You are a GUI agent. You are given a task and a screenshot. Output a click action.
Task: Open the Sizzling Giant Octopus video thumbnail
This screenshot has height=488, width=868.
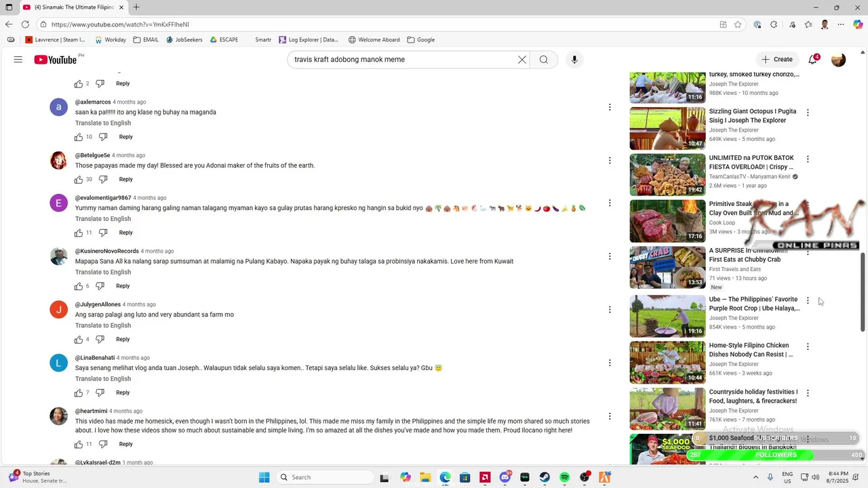(x=667, y=128)
